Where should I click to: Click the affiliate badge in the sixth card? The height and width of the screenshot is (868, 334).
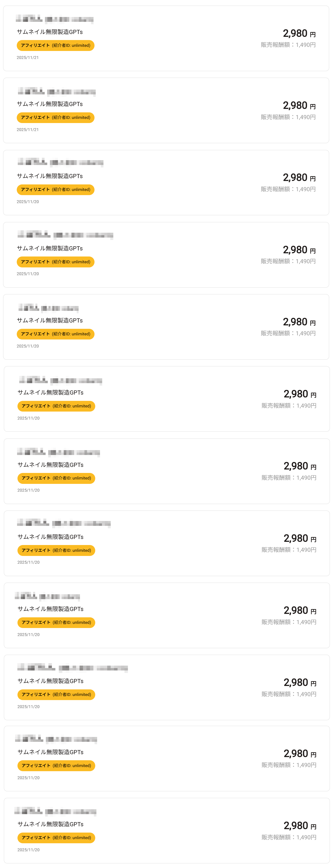(x=56, y=406)
